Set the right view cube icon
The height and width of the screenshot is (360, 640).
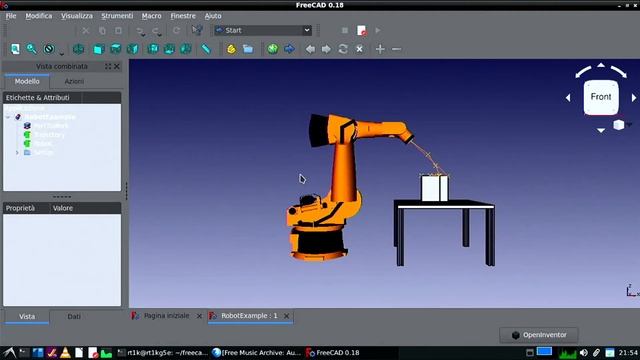tap(132, 49)
